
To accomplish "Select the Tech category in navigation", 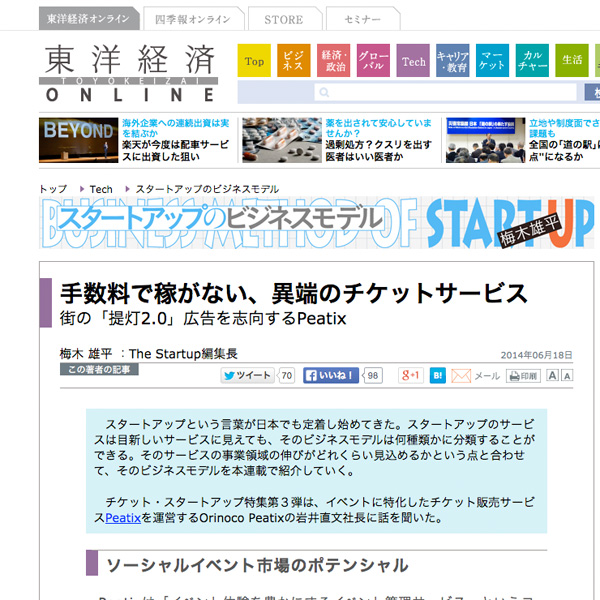I will coord(413,61).
